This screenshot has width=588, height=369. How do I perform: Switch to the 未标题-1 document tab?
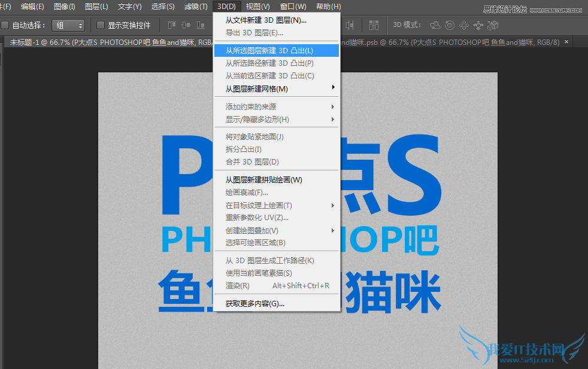60,42
